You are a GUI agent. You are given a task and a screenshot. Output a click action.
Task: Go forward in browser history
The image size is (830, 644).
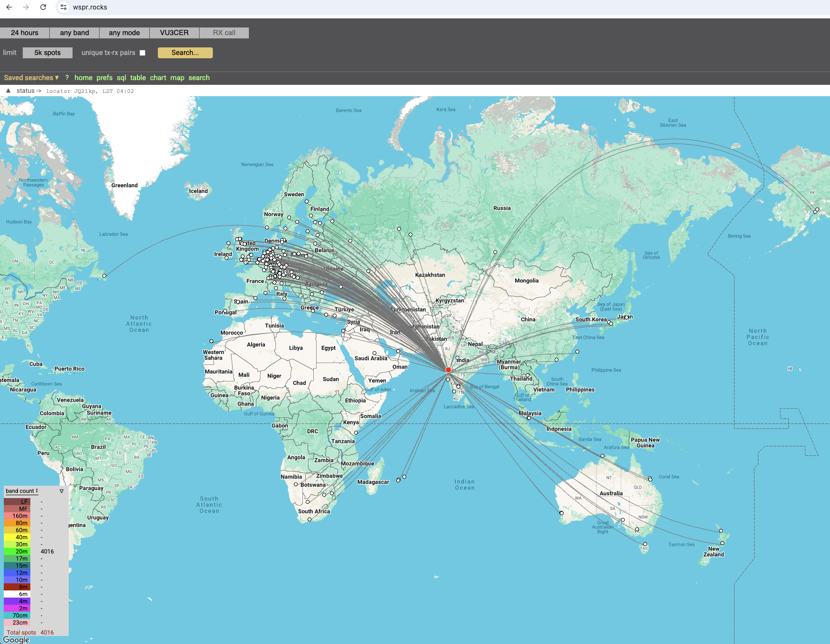[x=26, y=7]
